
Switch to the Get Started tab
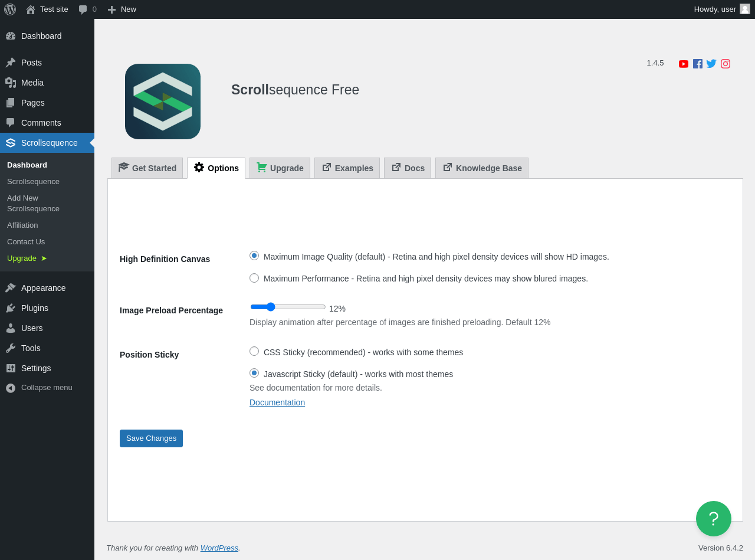(x=147, y=168)
